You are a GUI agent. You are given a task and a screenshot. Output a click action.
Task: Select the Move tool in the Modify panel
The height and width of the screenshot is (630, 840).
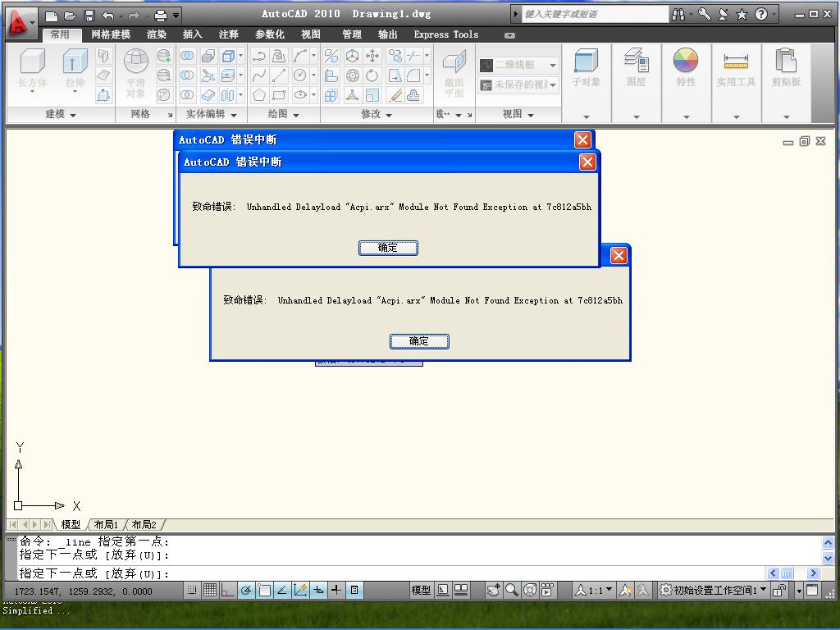click(x=372, y=56)
